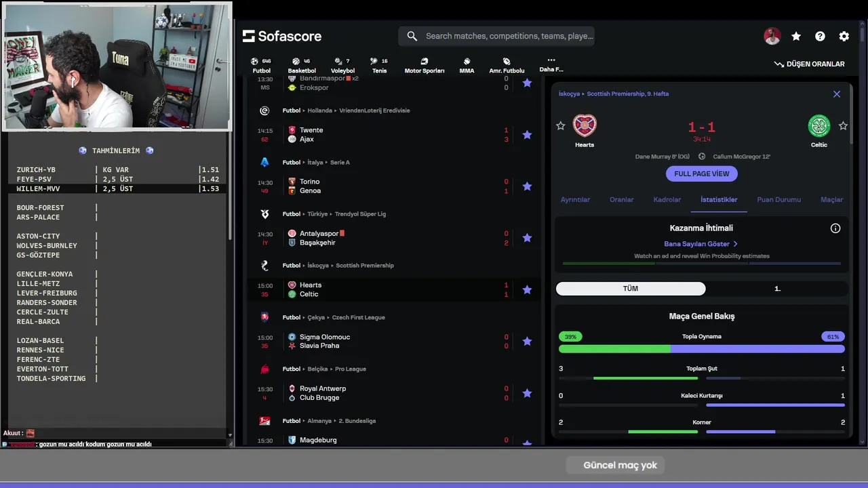Click the Toplam Şut stat bar
This screenshot has height=488, width=868.
point(702,378)
